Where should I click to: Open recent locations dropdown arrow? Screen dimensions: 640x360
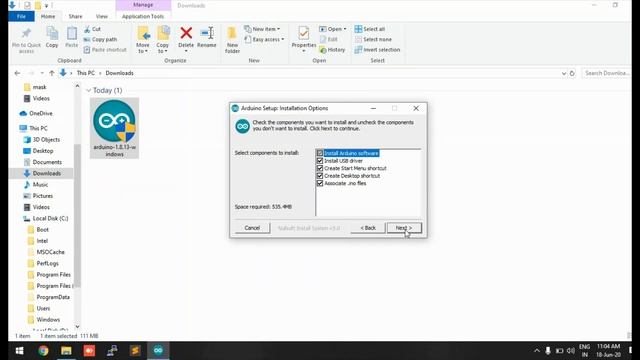(x=42, y=73)
